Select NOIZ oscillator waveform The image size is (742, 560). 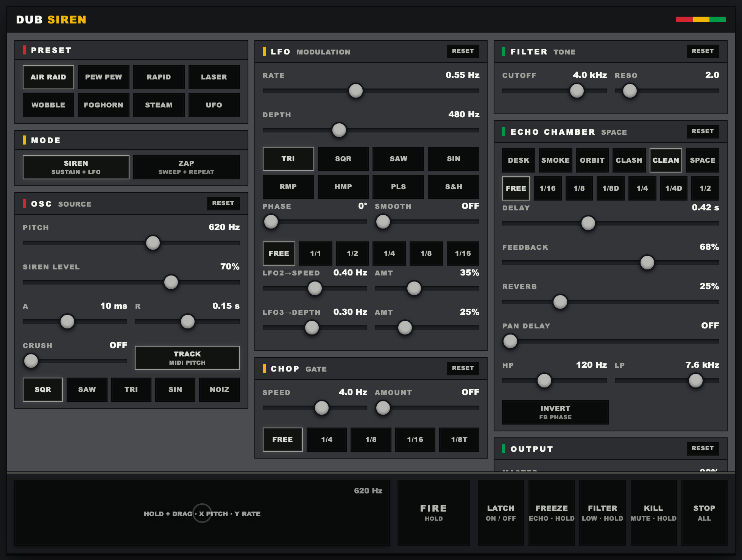click(220, 390)
